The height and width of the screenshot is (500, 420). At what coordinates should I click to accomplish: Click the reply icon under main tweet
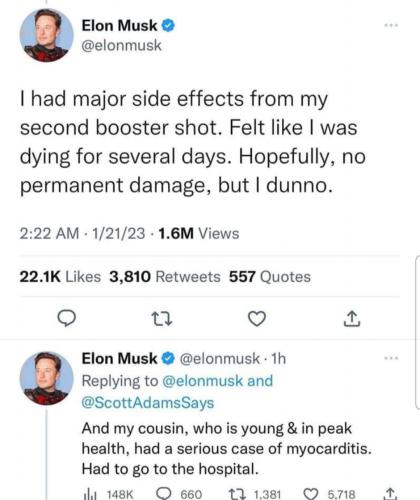pos(66,318)
